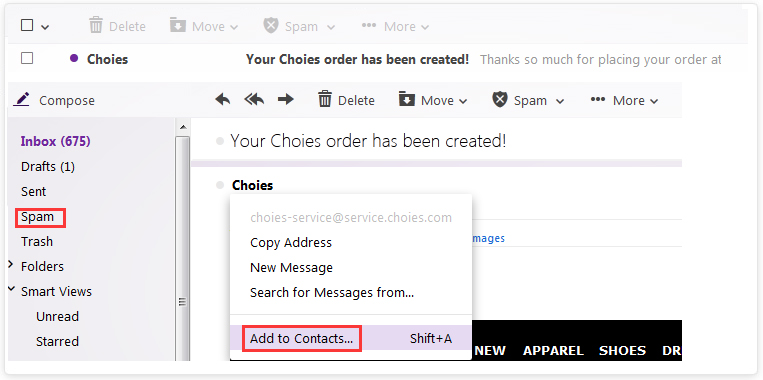Click the Reply All double-arrow icon
This screenshot has height=380, width=763.
pyautogui.click(x=254, y=100)
